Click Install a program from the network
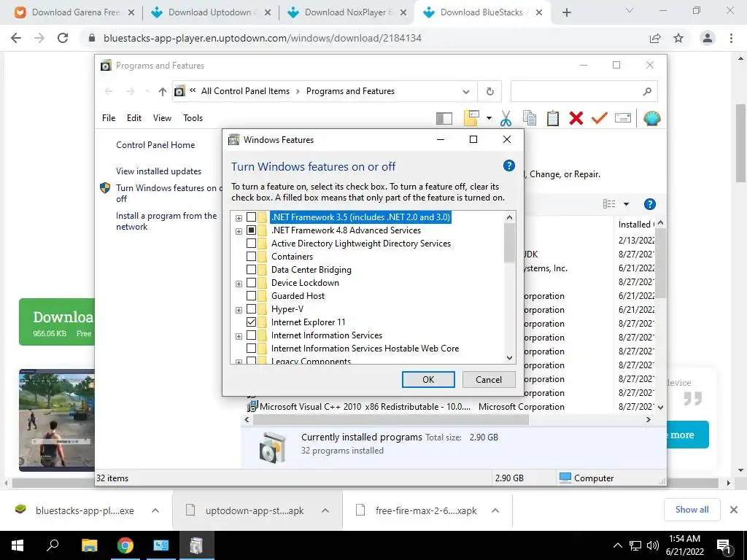 (166, 221)
